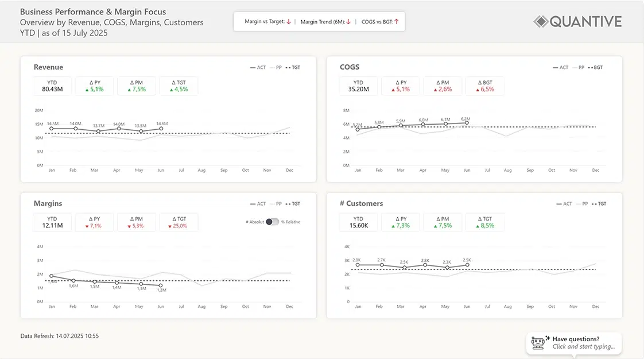Click the Margin Trend (6M) down arrow
The image size is (644, 359).
pos(348,22)
